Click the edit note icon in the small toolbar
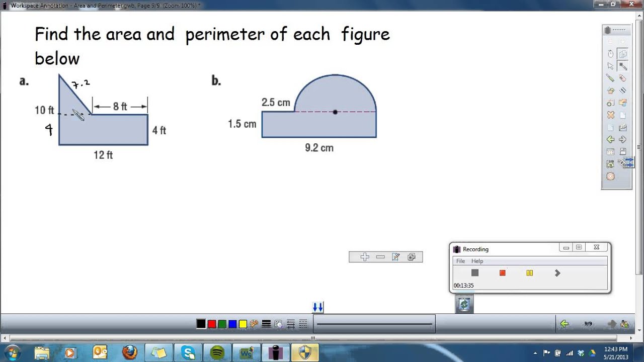The width and height of the screenshot is (644, 362). click(x=396, y=257)
